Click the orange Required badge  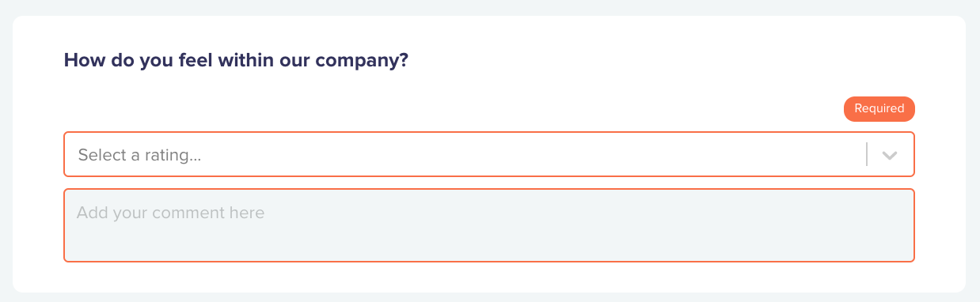click(x=879, y=109)
